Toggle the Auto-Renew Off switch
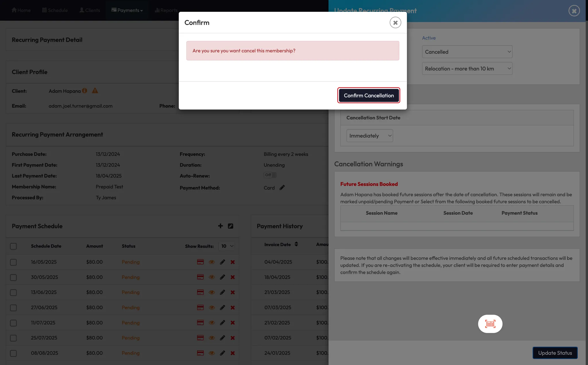 pyautogui.click(x=270, y=175)
